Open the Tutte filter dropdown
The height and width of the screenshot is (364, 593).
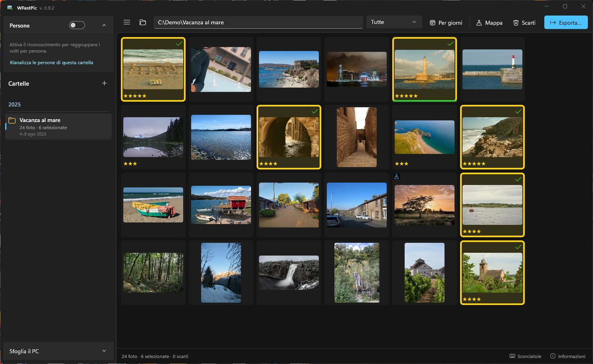coord(394,22)
